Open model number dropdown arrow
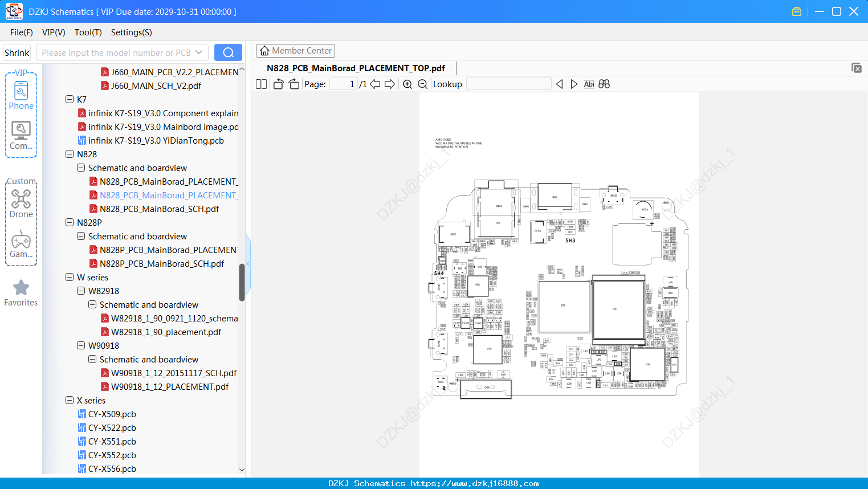Screen dimensions: 868x489 point(199,52)
